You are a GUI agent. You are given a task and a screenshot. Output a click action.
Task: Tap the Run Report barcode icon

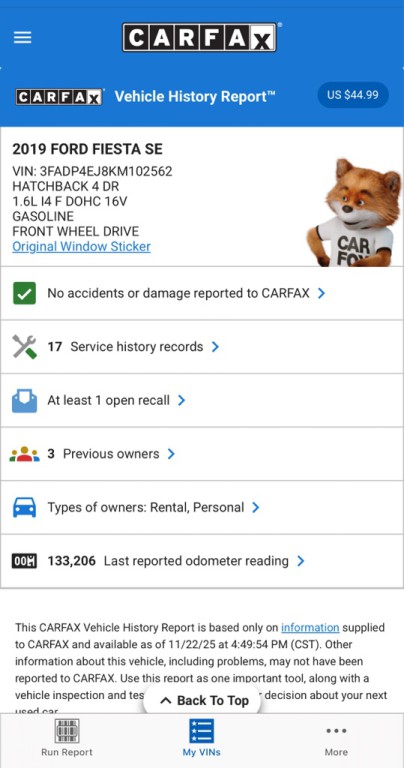(x=67, y=731)
